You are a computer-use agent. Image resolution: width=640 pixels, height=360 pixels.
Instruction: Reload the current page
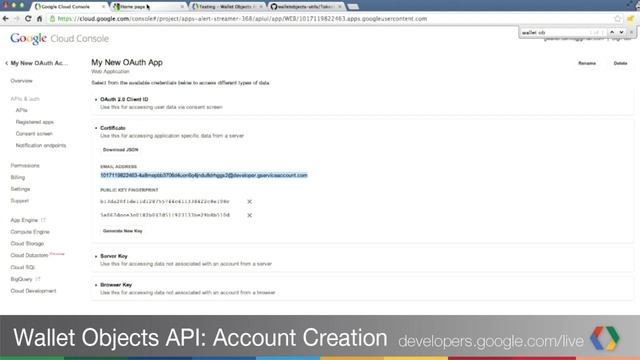pos(28,19)
